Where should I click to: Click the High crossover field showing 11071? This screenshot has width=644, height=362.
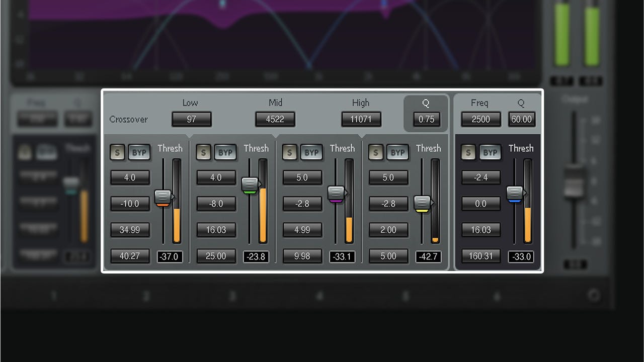pos(361,119)
